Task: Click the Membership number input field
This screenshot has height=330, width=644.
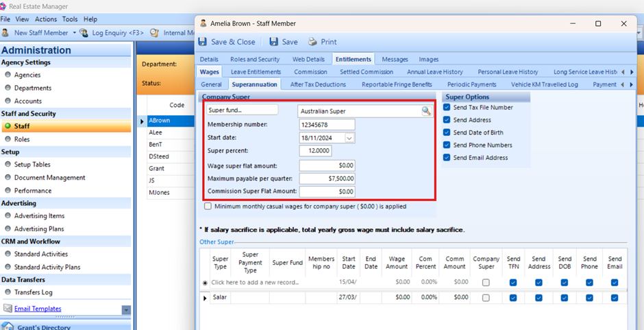Action: coord(327,124)
